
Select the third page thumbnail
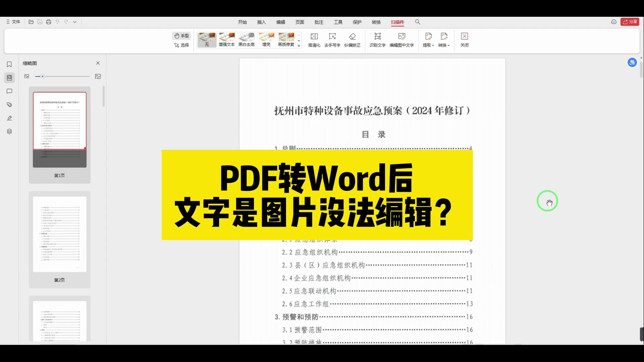coord(60,319)
